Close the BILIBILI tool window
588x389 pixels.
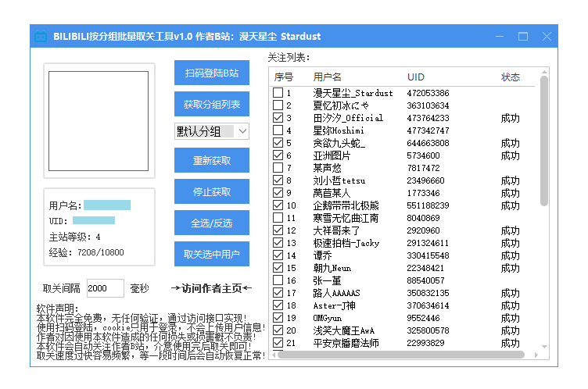point(547,37)
